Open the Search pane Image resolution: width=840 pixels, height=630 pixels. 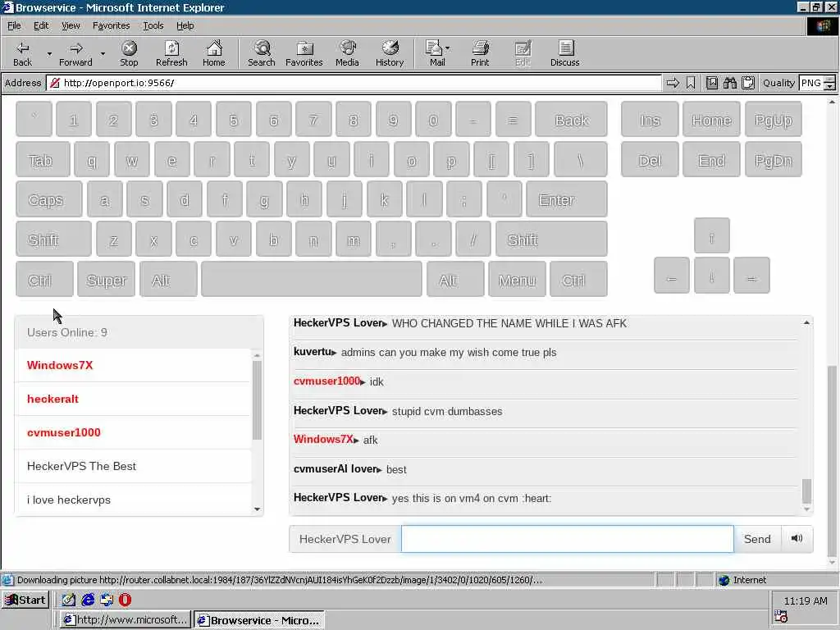coord(262,53)
